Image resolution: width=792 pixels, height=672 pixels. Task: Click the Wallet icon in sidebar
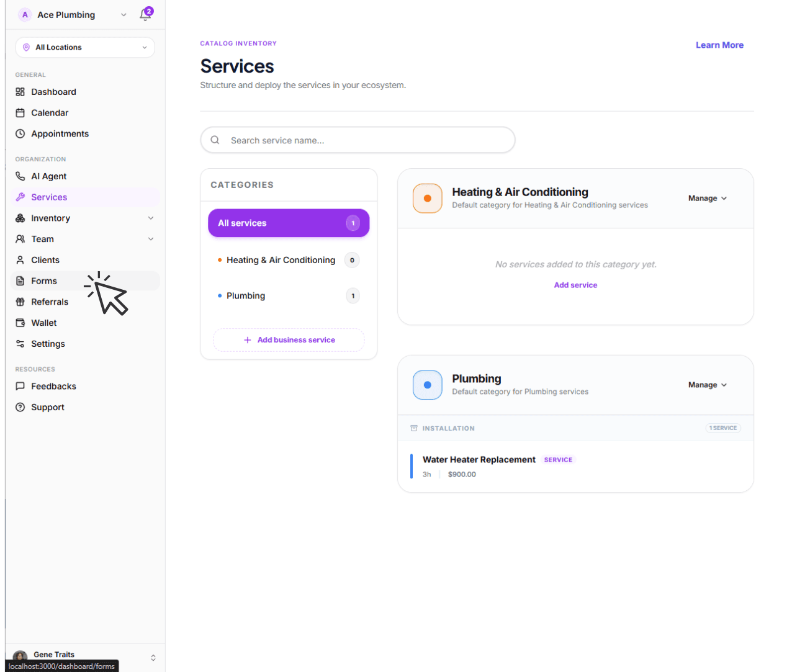20,323
